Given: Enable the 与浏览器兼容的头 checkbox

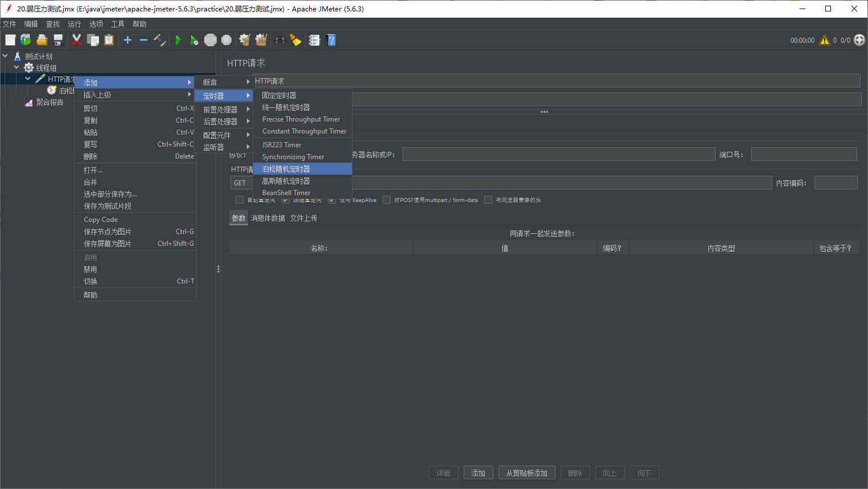Looking at the screenshot, I should (x=488, y=200).
